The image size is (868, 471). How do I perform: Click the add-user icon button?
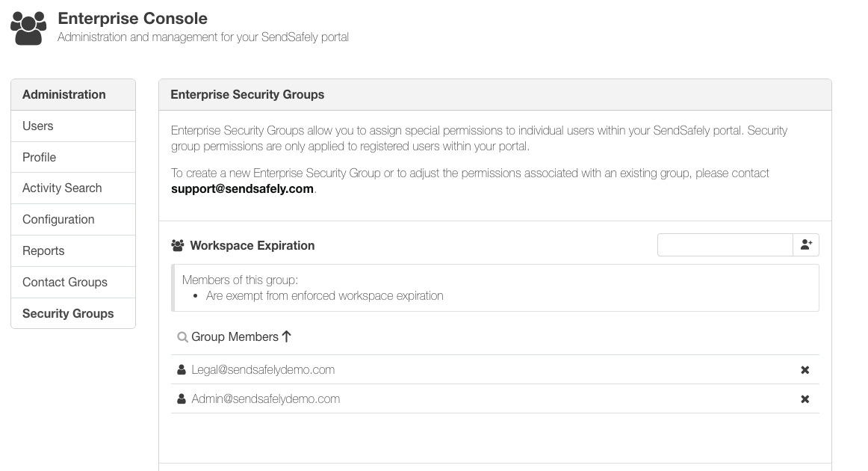coord(806,245)
